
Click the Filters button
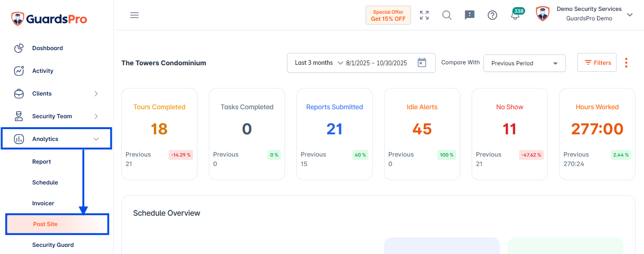coord(597,62)
